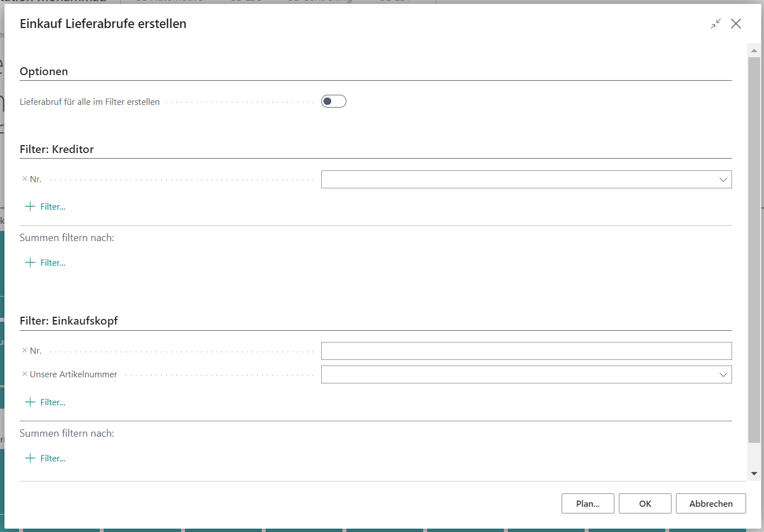Click the Abbrechen button
Viewport: 764px width, 532px height.
pos(711,503)
